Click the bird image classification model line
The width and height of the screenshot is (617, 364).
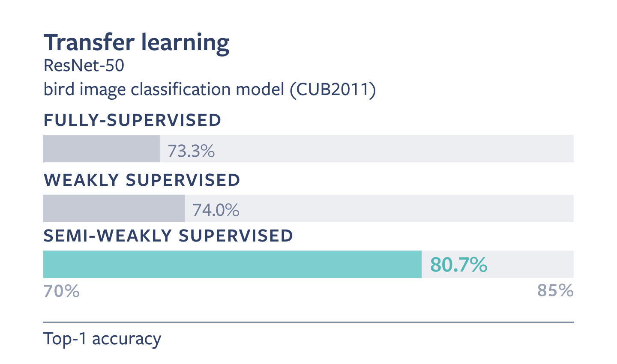point(210,90)
